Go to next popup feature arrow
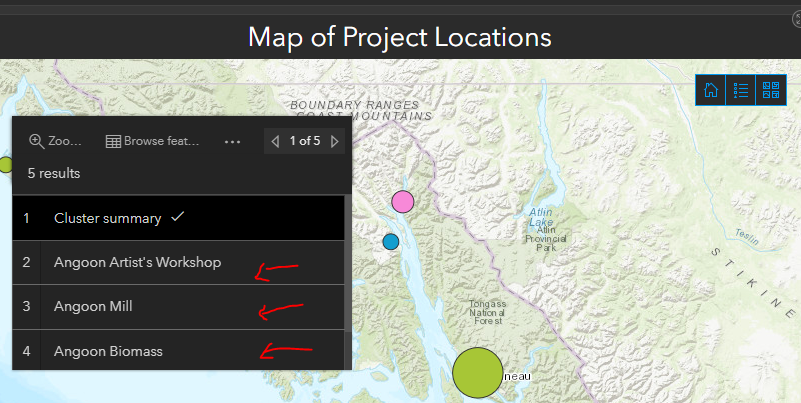The width and height of the screenshot is (801, 403). tap(335, 141)
